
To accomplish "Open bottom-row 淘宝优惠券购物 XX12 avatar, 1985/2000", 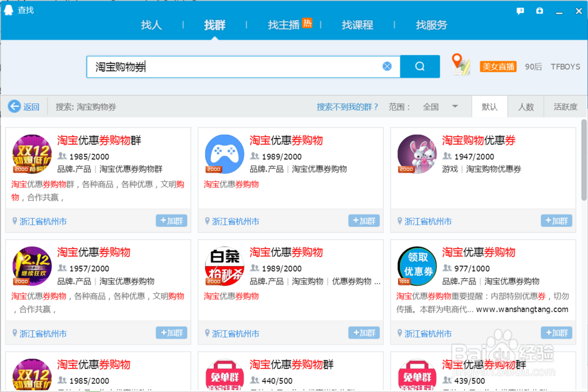I will click(32, 374).
